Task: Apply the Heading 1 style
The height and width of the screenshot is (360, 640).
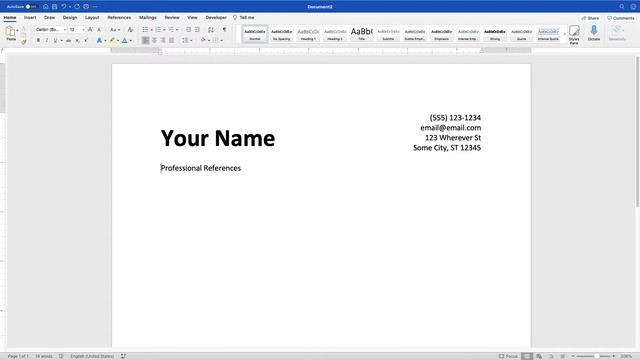Action: tap(308, 34)
